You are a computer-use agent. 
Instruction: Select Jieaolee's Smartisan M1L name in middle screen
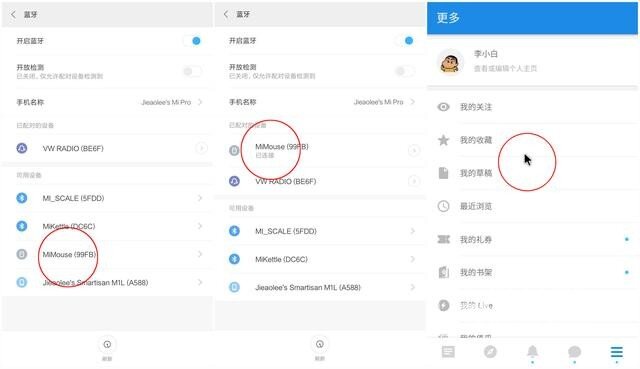point(308,287)
